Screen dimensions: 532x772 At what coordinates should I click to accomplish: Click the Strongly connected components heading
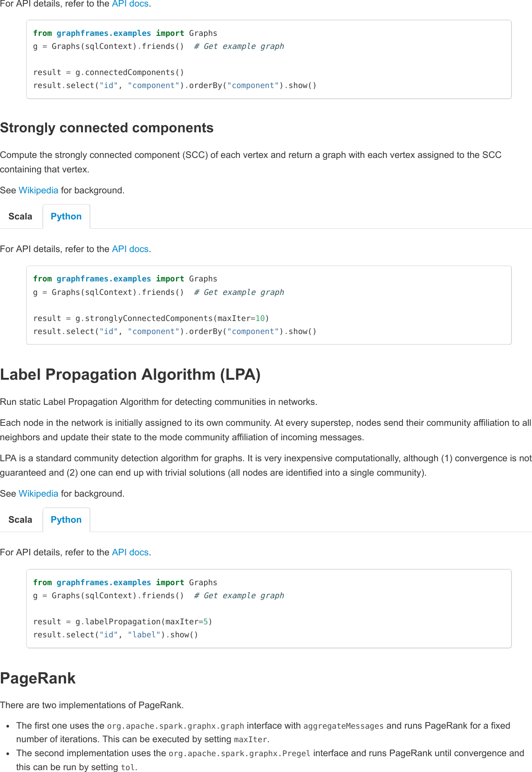107,128
